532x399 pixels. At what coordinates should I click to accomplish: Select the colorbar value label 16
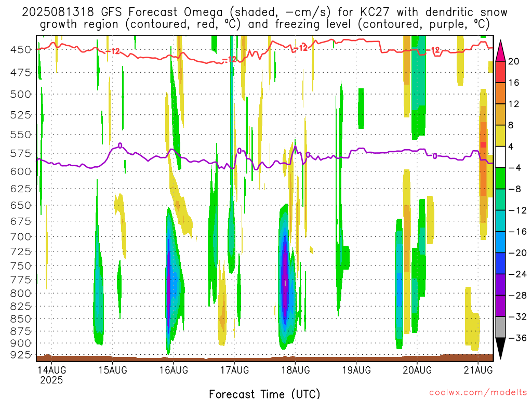tap(514, 83)
